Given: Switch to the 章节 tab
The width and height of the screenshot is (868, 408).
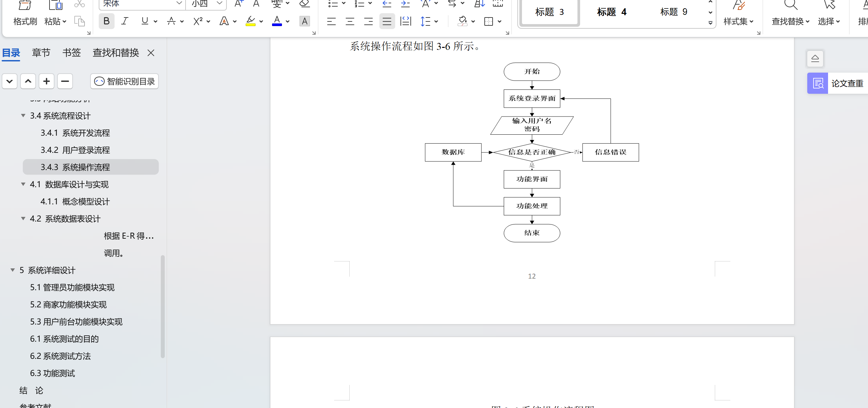Looking at the screenshot, I should coord(41,52).
